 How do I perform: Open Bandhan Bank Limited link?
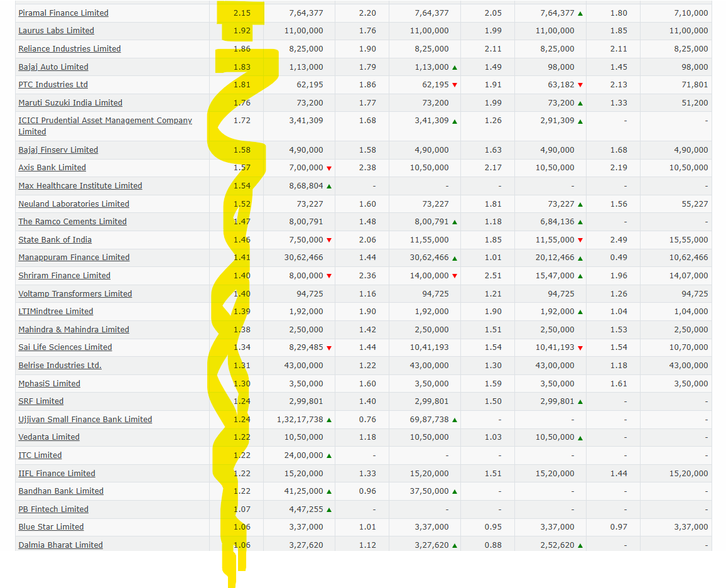(x=61, y=491)
